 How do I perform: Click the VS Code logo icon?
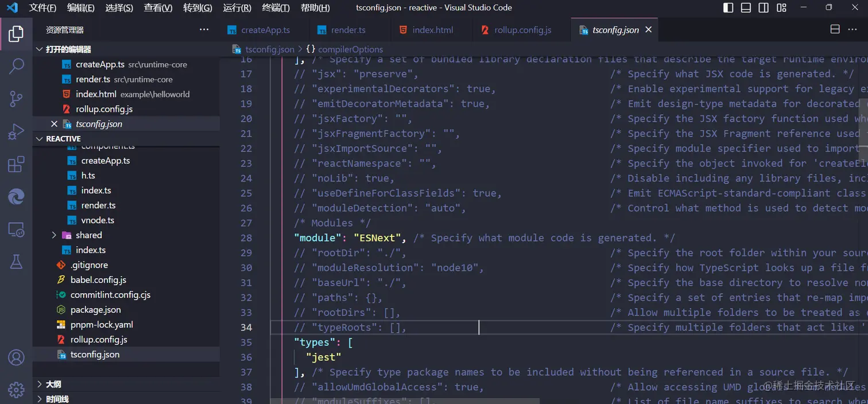(11, 7)
